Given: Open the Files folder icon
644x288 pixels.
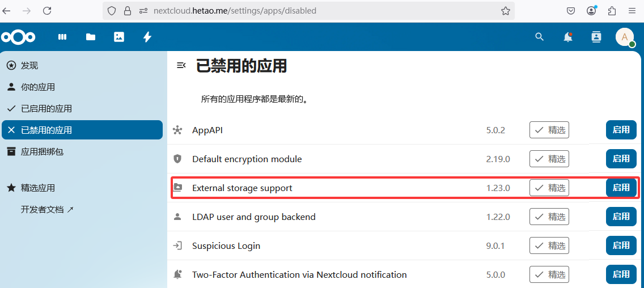Looking at the screenshot, I should coord(91,37).
